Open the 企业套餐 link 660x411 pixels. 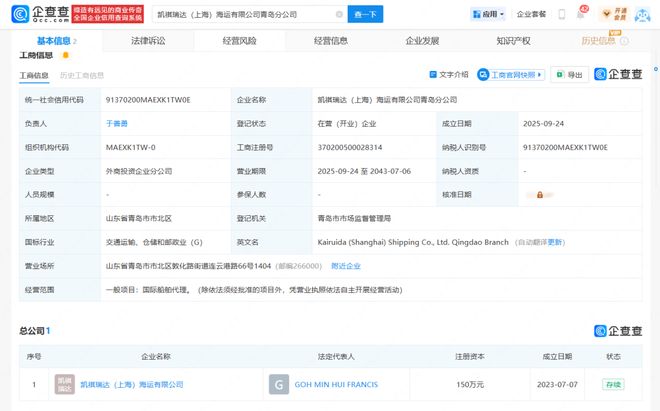click(x=531, y=14)
